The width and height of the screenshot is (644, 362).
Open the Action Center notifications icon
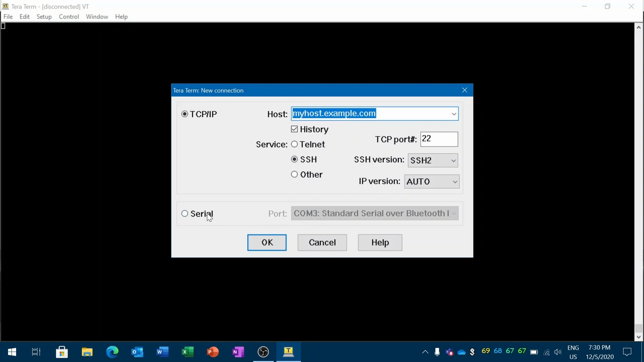click(627, 352)
